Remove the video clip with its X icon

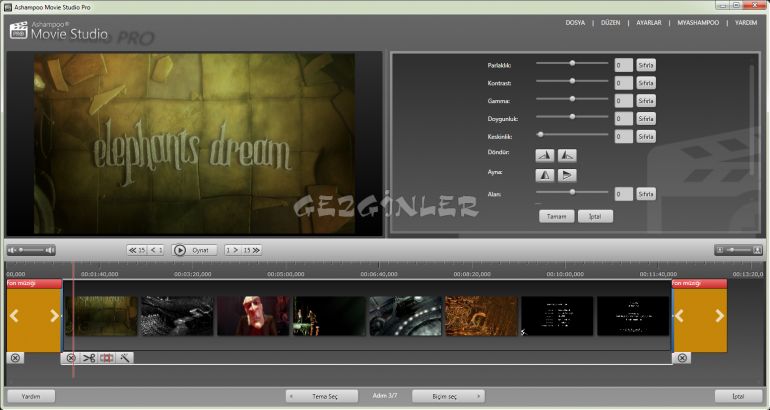71,358
